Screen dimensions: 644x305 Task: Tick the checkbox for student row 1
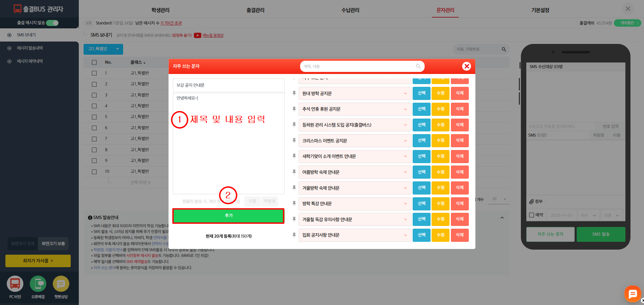tap(94, 73)
